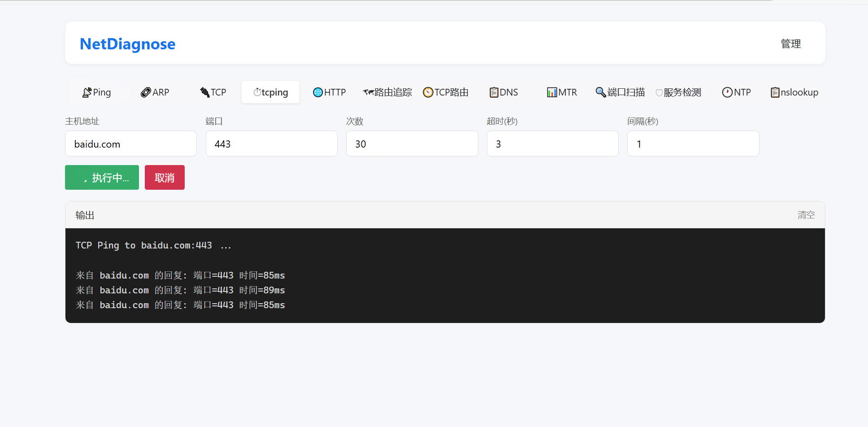Image resolution: width=868 pixels, height=427 pixels.
Task: Switch to the 服务检测 tab
Action: (678, 92)
